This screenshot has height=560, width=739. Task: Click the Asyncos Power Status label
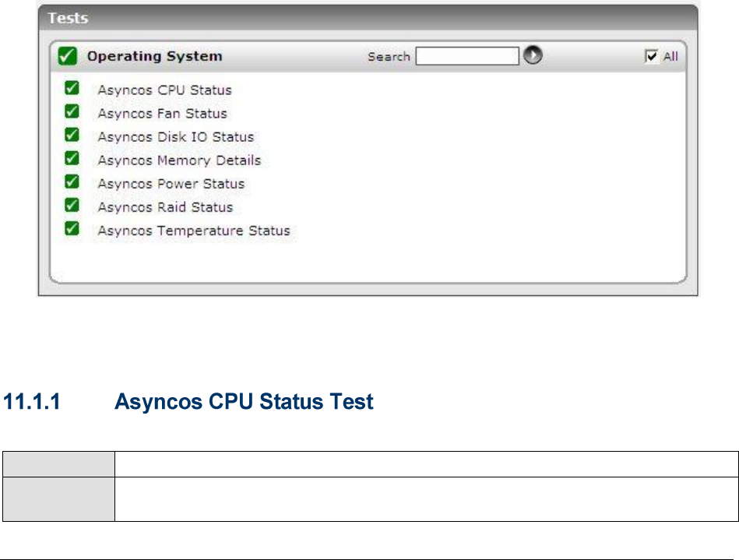click(x=171, y=184)
